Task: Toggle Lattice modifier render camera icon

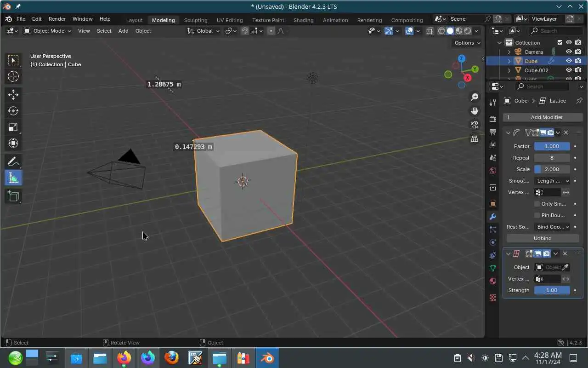Action: [547, 253]
